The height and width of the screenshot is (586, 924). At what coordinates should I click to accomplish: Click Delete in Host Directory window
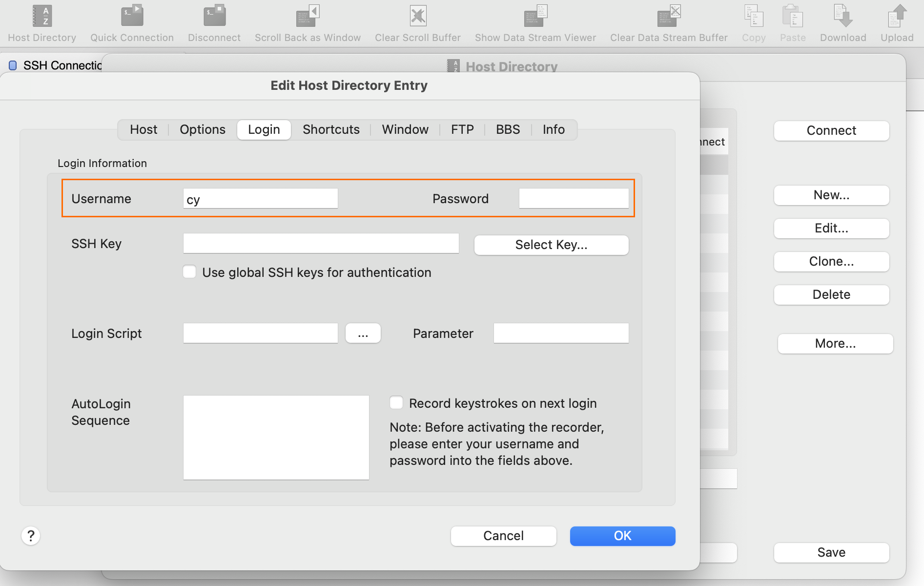[x=832, y=294]
